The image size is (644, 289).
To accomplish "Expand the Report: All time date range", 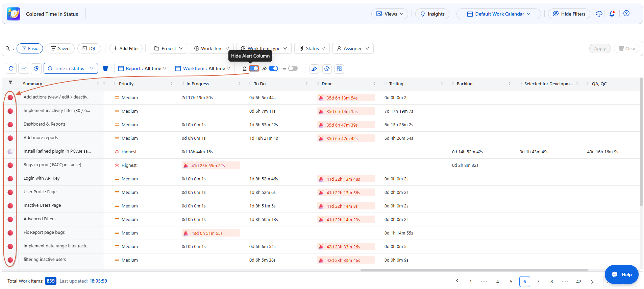I will (142, 68).
